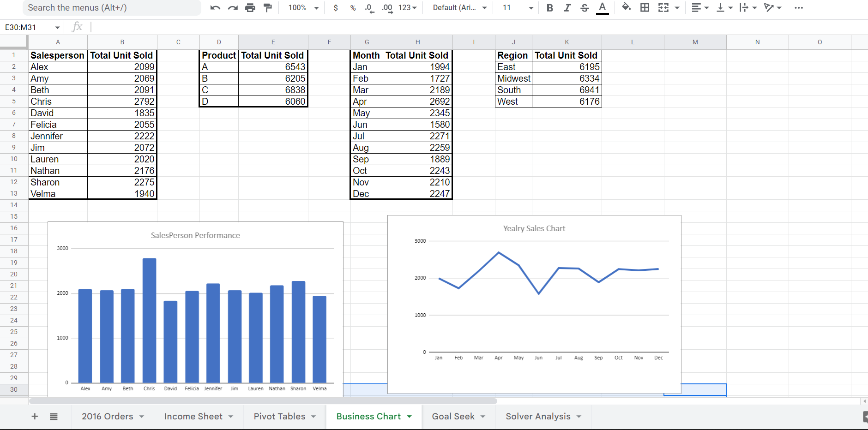Expand the merge cells options arrow
868x430 pixels.
coord(677,8)
